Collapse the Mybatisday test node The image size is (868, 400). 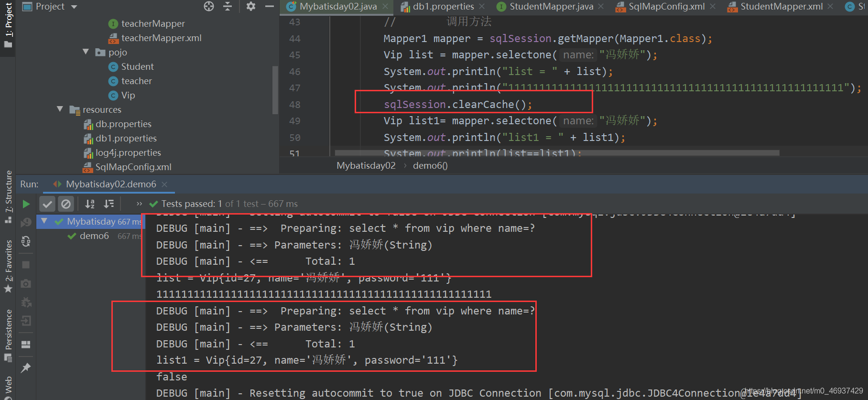click(44, 221)
